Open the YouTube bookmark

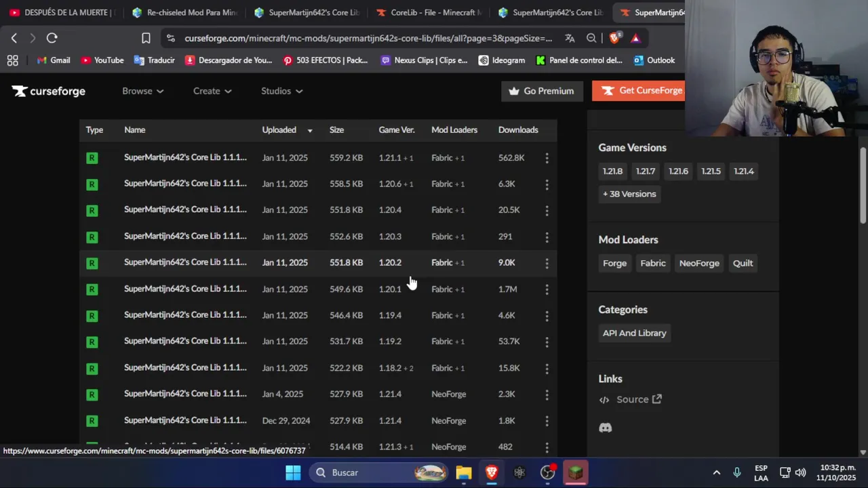click(x=102, y=60)
